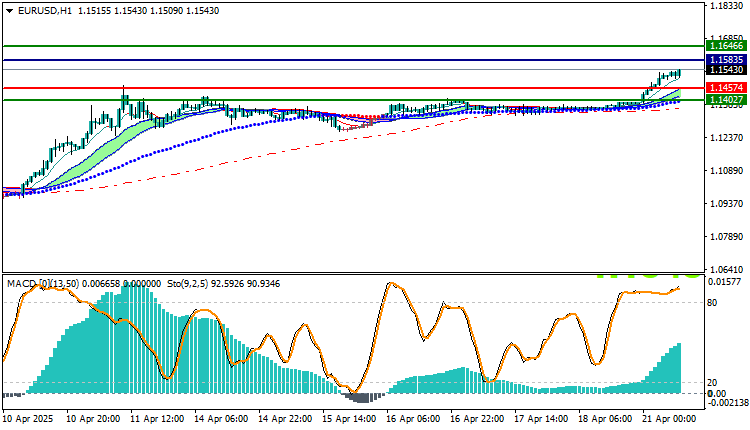Screen dimensions: 750x430
Task: Click the 1.12370 price scale value
Action: (x=727, y=138)
